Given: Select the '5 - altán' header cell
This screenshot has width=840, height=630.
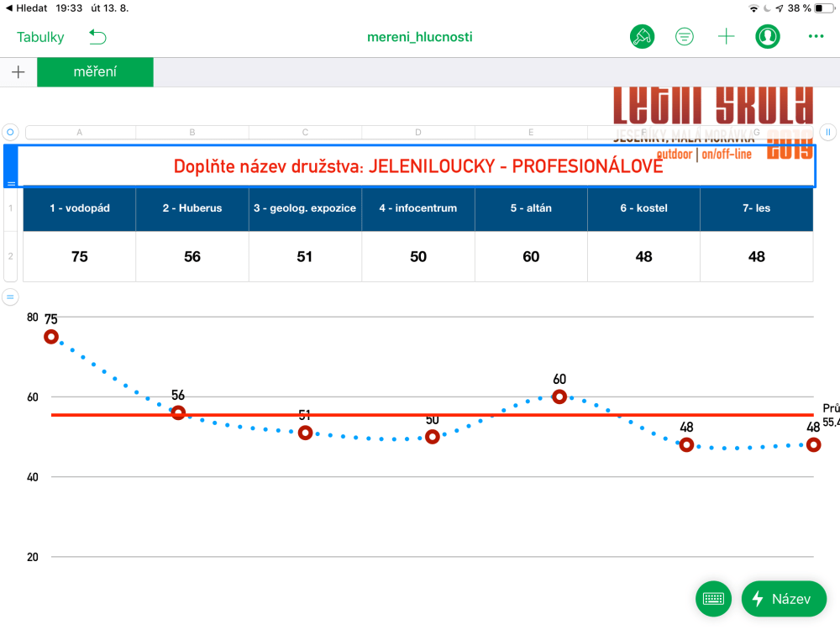Looking at the screenshot, I should pyautogui.click(x=531, y=208).
